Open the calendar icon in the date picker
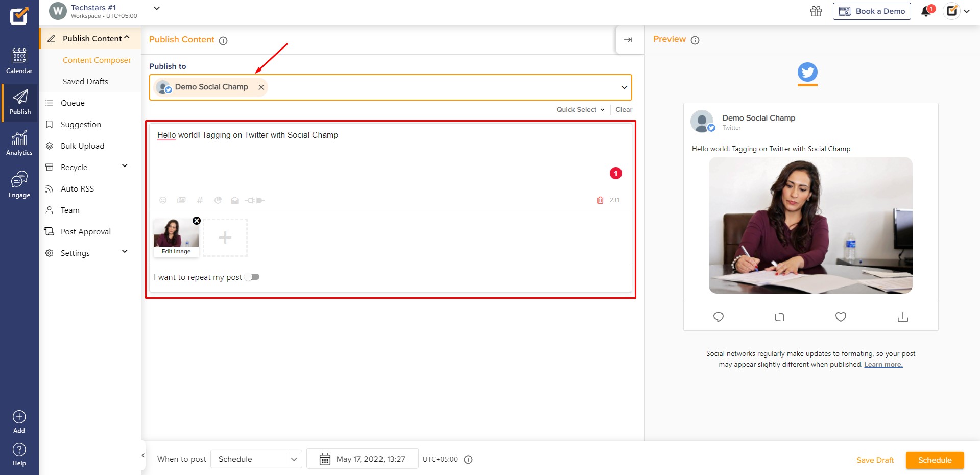This screenshot has height=475, width=980. 325,459
